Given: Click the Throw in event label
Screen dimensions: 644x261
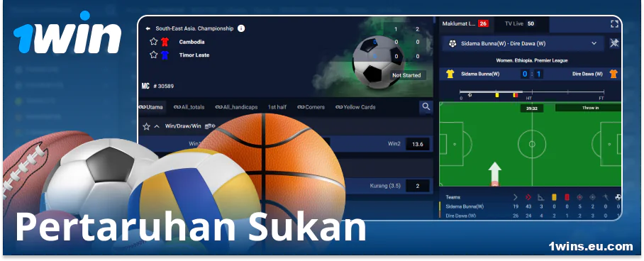Looking at the screenshot, I should [x=590, y=108].
